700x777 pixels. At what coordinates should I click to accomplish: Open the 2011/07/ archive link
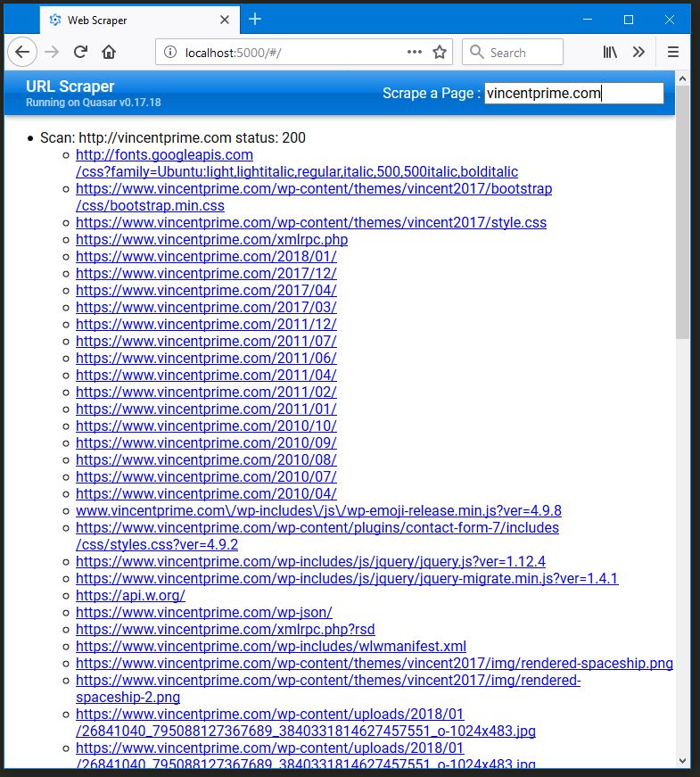[206, 341]
